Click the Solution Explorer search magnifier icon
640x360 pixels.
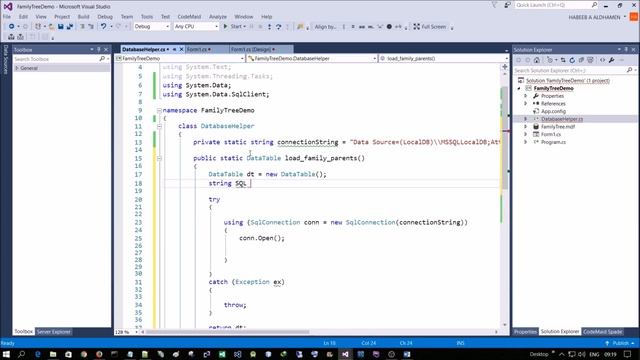[x=629, y=70]
